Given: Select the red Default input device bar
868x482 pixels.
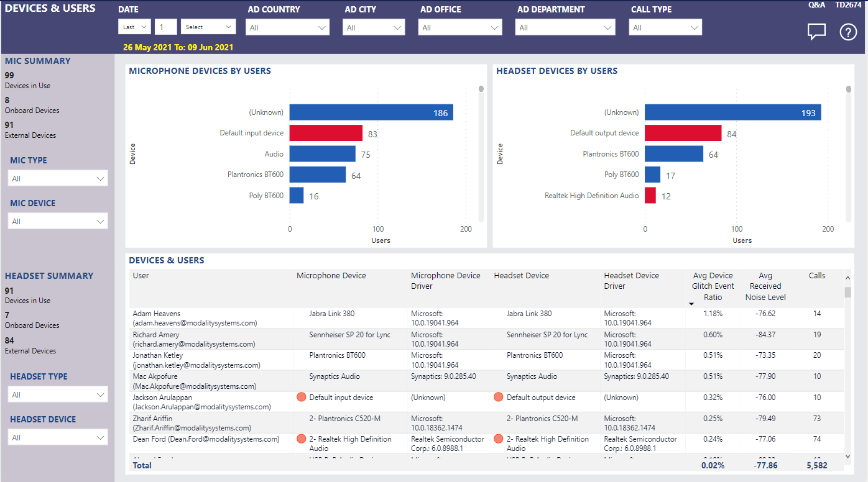Looking at the screenshot, I should coord(326,133).
